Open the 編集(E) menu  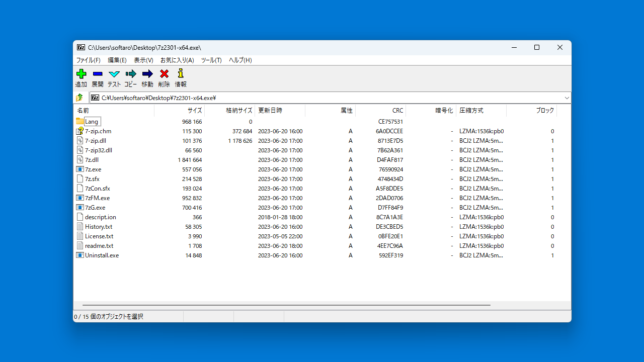tap(117, 60)
